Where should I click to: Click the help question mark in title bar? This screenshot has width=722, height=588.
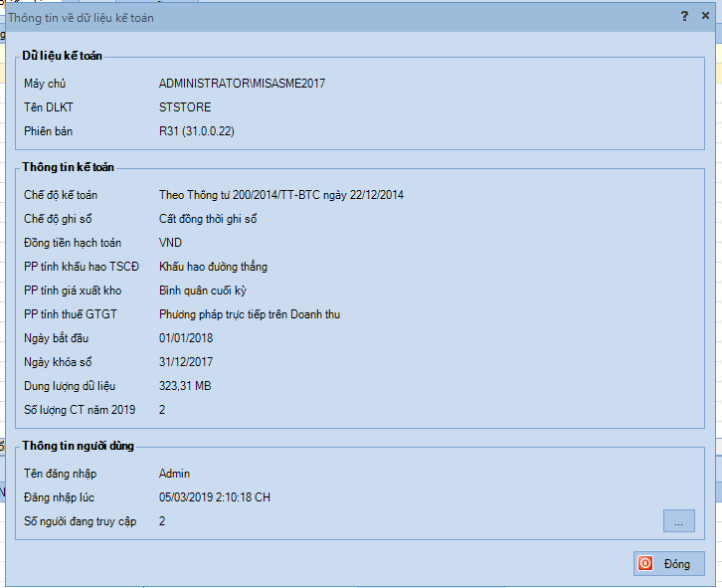tap(684, 17)
